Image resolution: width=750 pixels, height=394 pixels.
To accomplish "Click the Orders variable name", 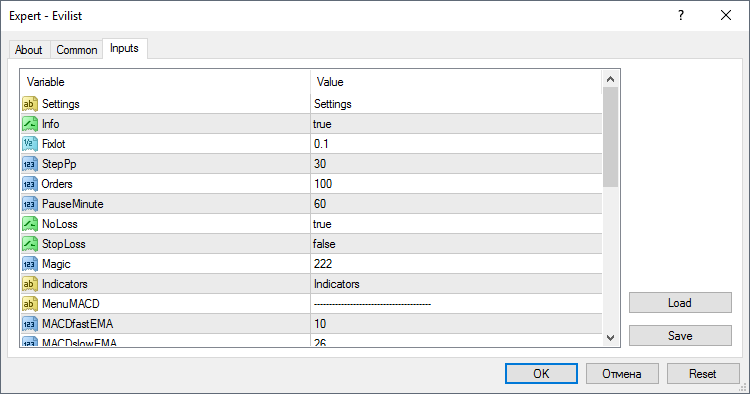I will (57, 184).
